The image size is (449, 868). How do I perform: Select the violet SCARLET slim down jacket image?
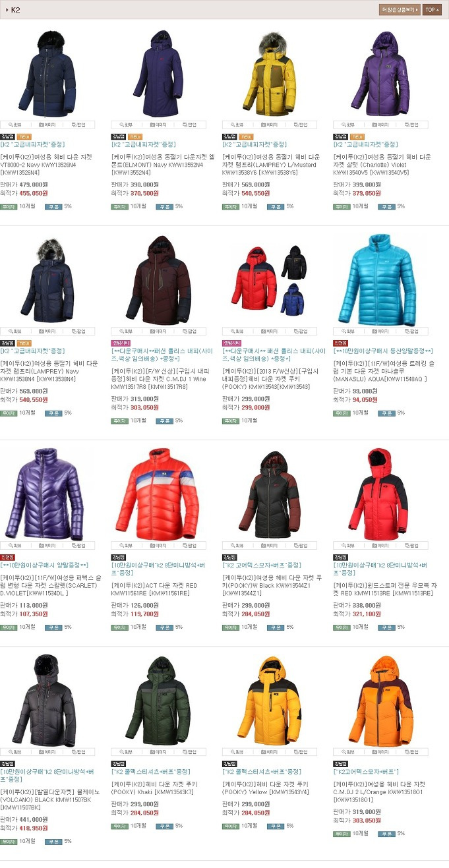(44, 493)
